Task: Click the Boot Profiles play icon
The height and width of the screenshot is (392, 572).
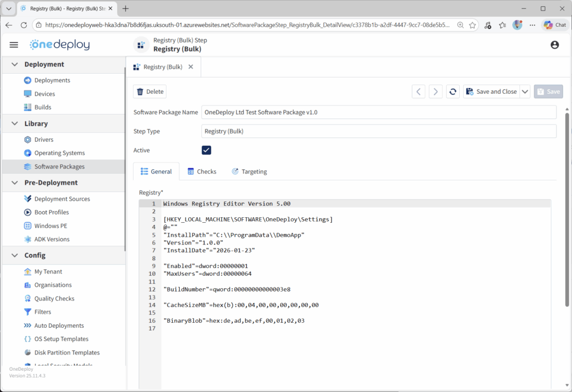Action: 28,212
